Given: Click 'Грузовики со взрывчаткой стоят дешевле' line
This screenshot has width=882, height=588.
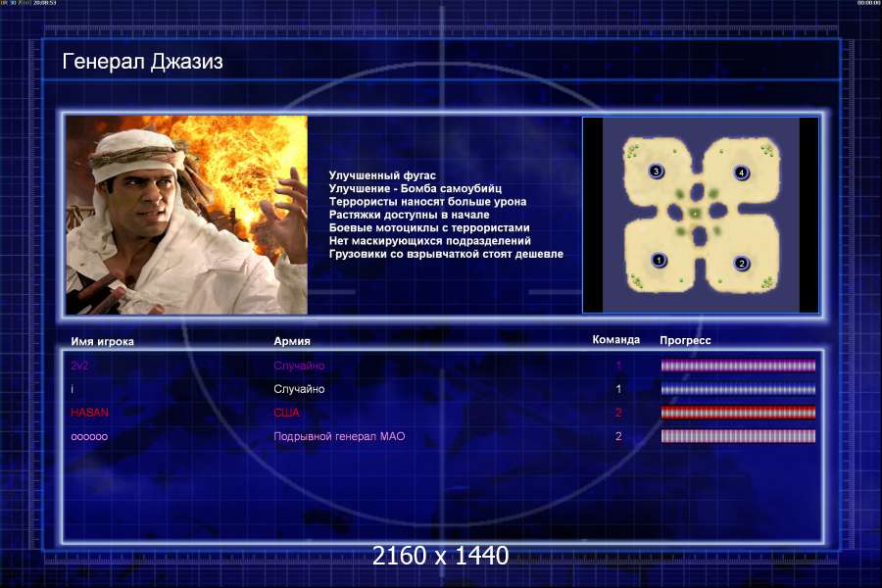Looking at the screenshot, I should click(x=446, y=254).
